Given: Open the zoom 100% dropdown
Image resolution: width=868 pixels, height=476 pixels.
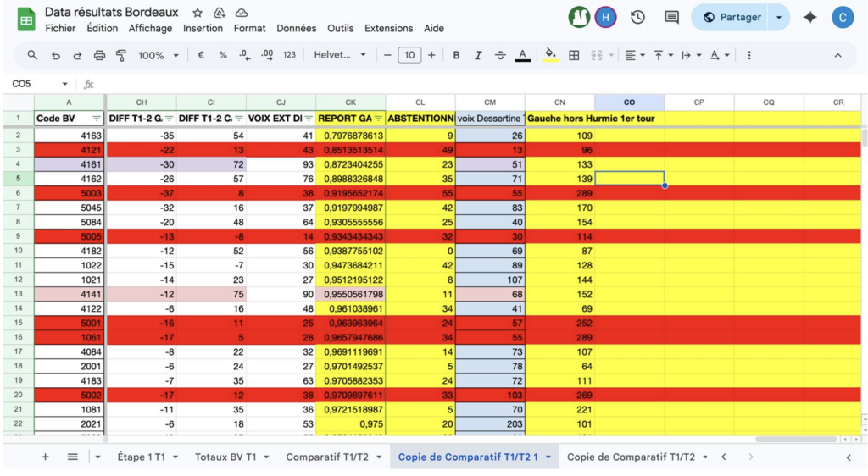Looking at the screenshot, I should coord(159,55).
